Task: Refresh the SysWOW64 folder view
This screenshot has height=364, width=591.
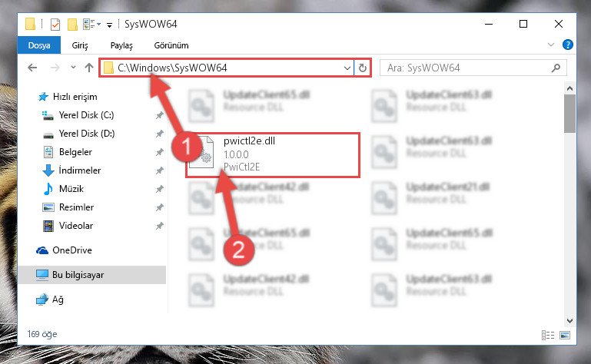Action: 363,68
